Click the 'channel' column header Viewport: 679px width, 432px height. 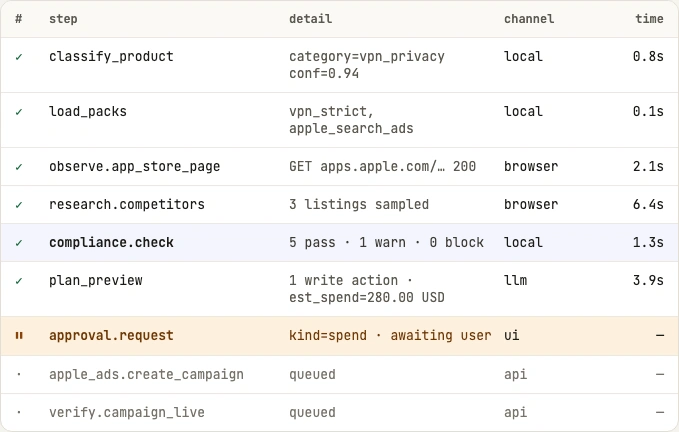tap(529, 19)
